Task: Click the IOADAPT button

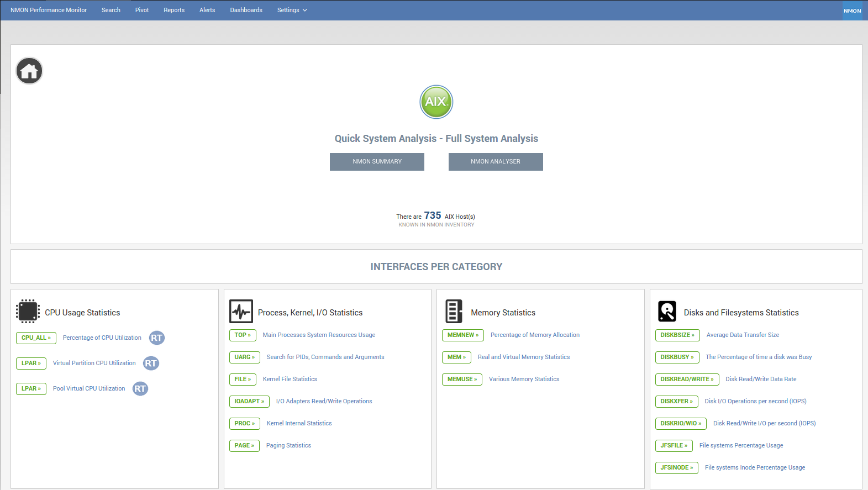Action: coord(249,402)
